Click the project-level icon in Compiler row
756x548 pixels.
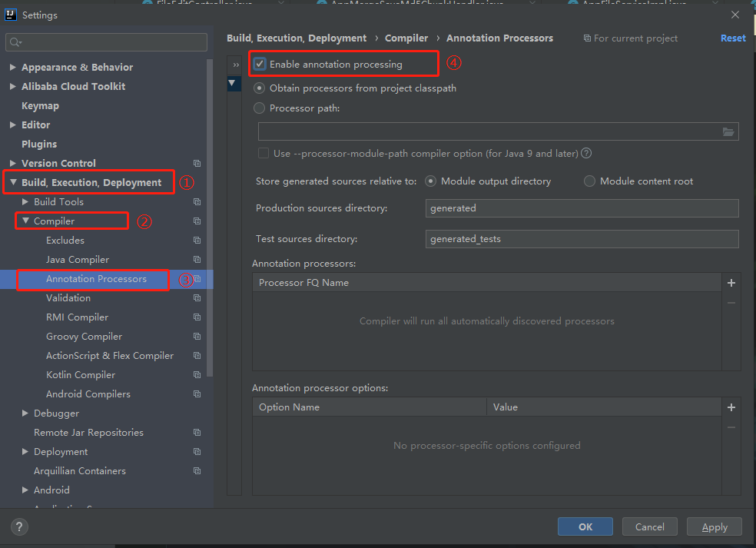click(197, 221)
